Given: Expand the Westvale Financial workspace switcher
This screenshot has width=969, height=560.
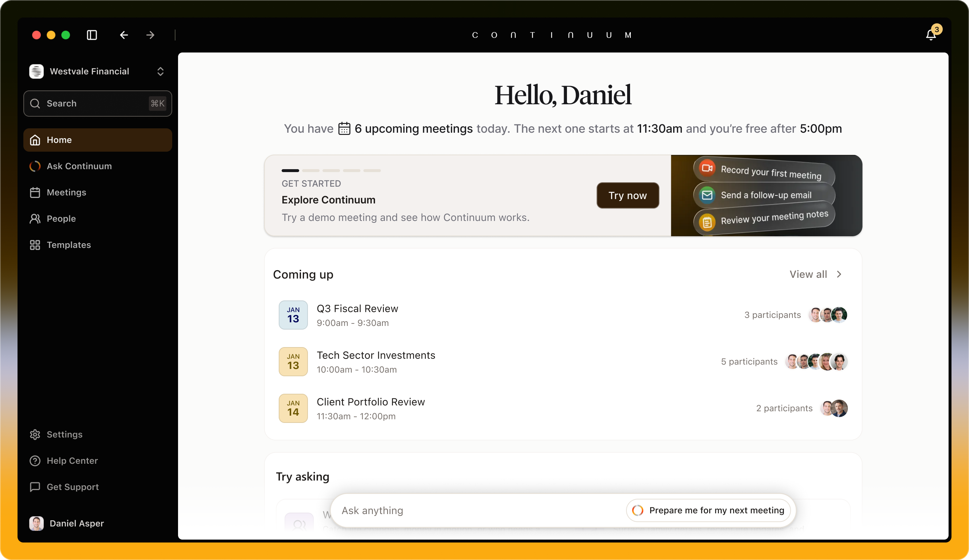Looking at the screenshot, I should (x=161, y=71).
